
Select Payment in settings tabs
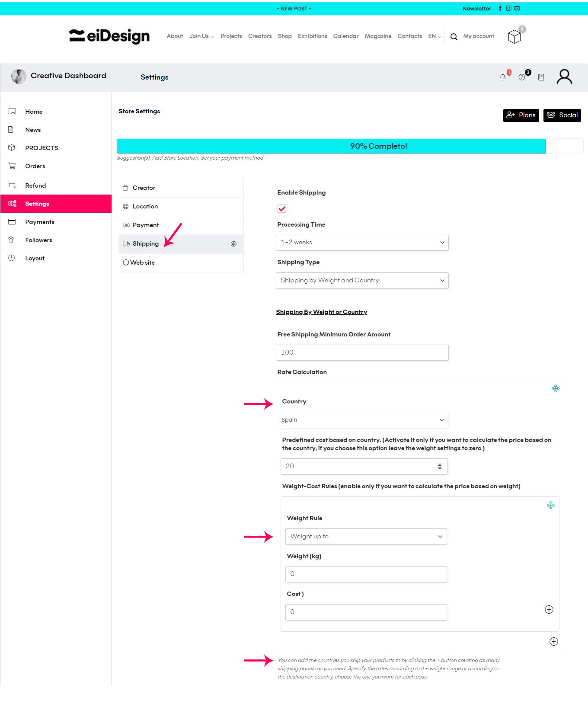(146, 225)
